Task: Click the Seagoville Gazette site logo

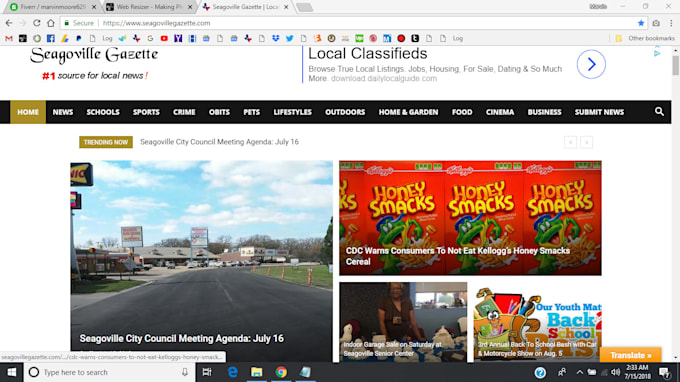Action: point(94,63)
